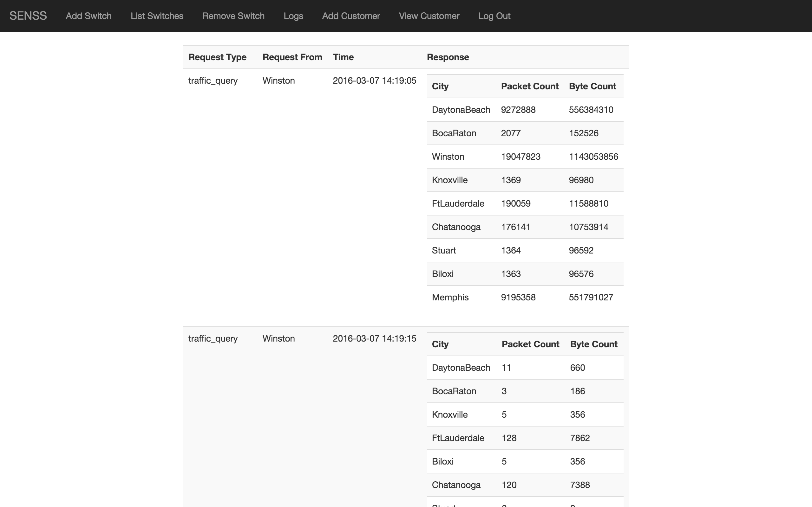This screenshot has height=507, width=812.
Task: Navigate to View Customer
Action: (x=429, y=16)
